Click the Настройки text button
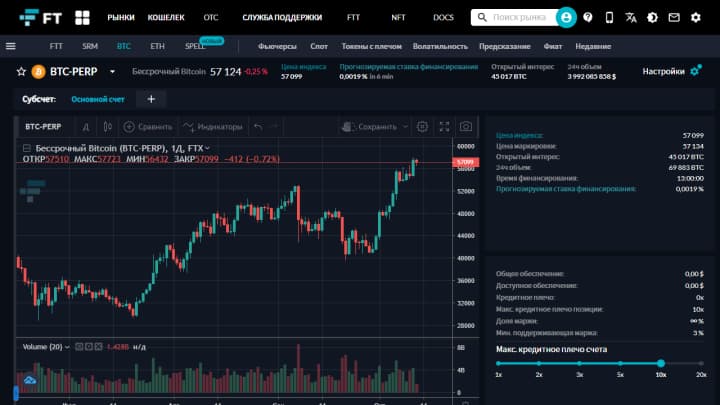The height and width of the screenshot is (405, 720). coord(664,71)
